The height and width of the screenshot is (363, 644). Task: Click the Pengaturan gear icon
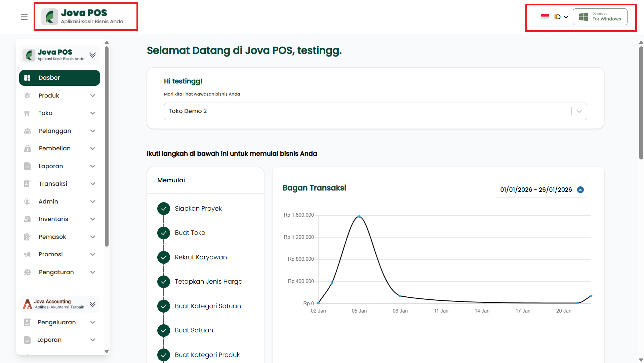(x=27, y=272)
